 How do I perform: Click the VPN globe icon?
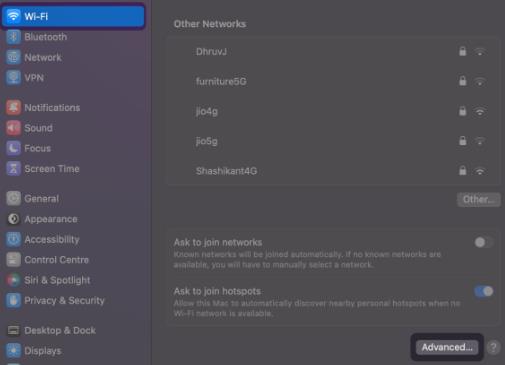point(13,78)
